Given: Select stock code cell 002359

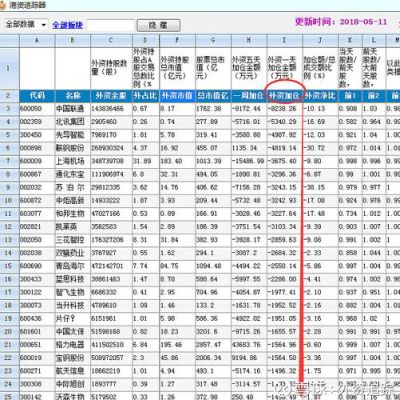Looking at the screenshot, I should [x=37, y=122].
